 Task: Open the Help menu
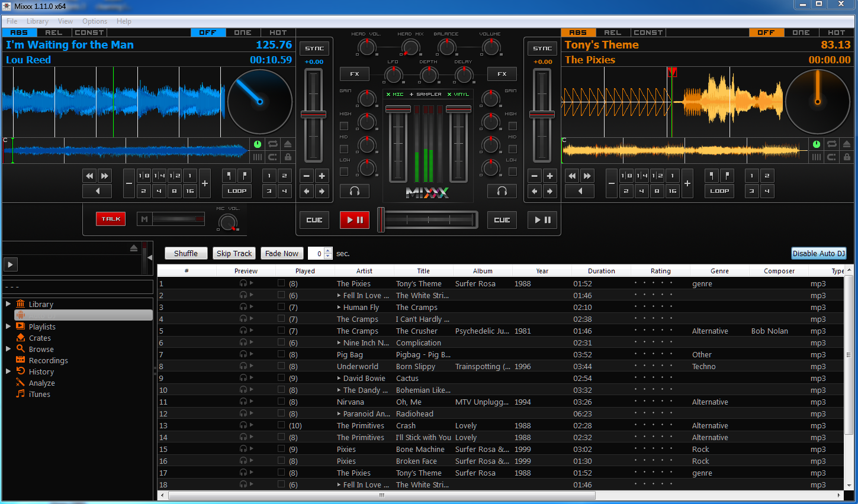pos(124,21)
